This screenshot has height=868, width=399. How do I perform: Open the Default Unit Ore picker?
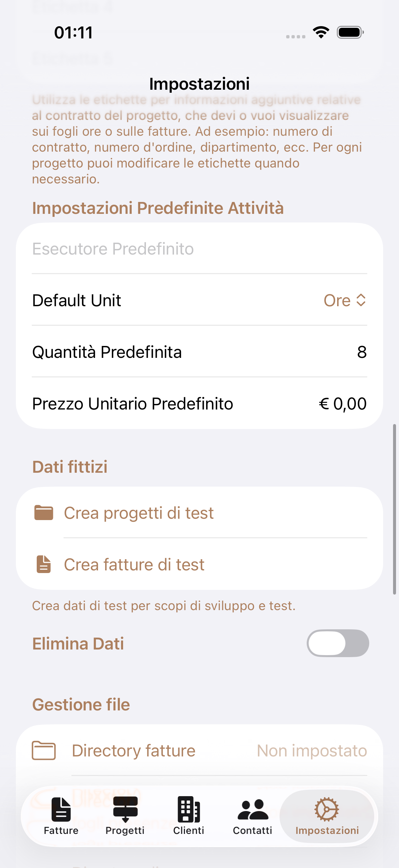tap(337, 300)
